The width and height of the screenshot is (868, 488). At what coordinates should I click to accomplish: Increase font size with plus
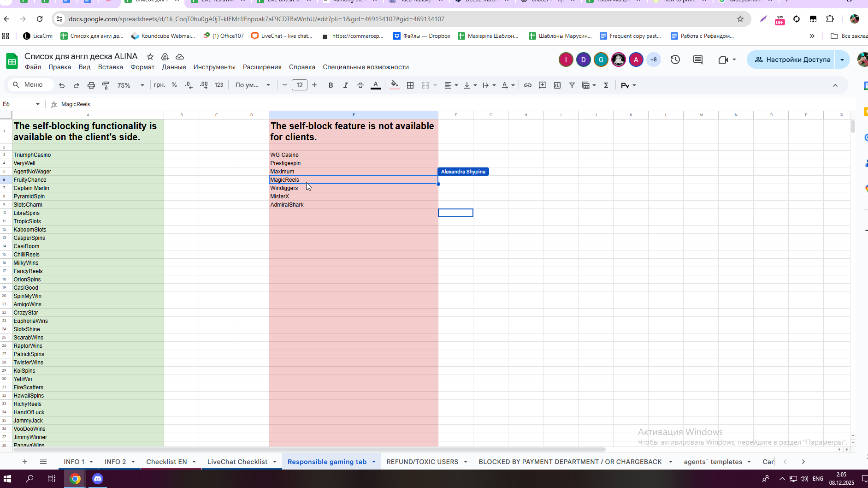click(314, 85)
